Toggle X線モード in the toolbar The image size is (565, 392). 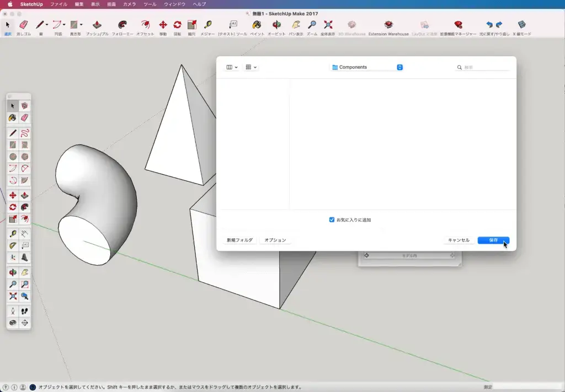[522, 28]
